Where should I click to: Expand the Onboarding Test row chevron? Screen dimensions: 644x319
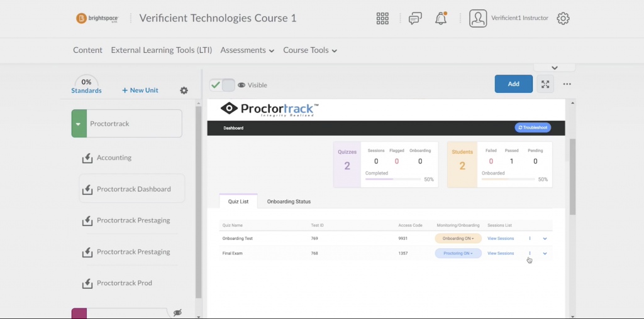(545, 238)
